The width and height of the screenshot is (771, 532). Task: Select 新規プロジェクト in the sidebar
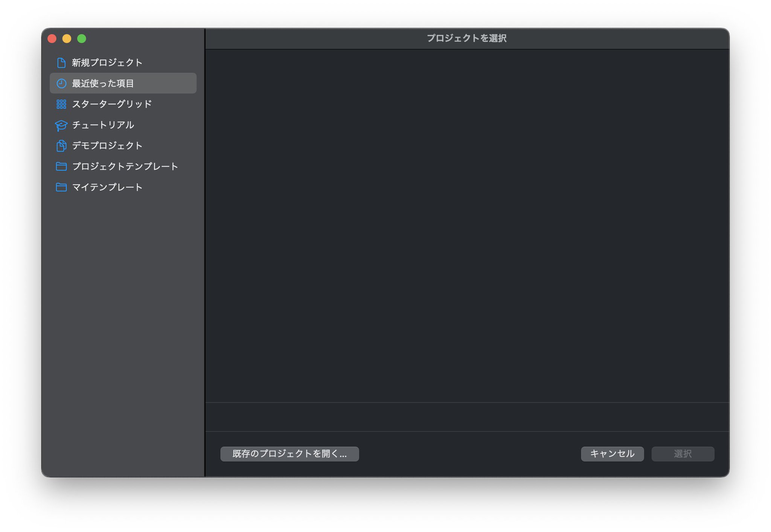[x=107, y=62]
